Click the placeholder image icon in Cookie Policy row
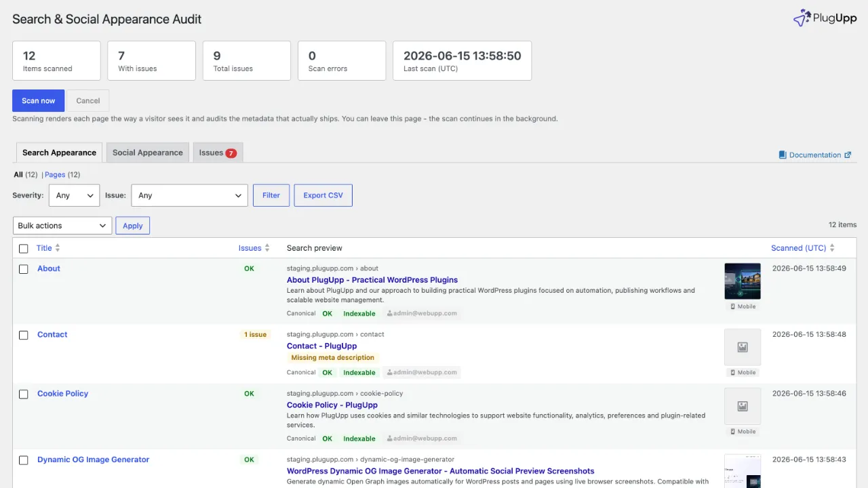The height and width of the screenshot is (488, 868). (x=743, y=406)
